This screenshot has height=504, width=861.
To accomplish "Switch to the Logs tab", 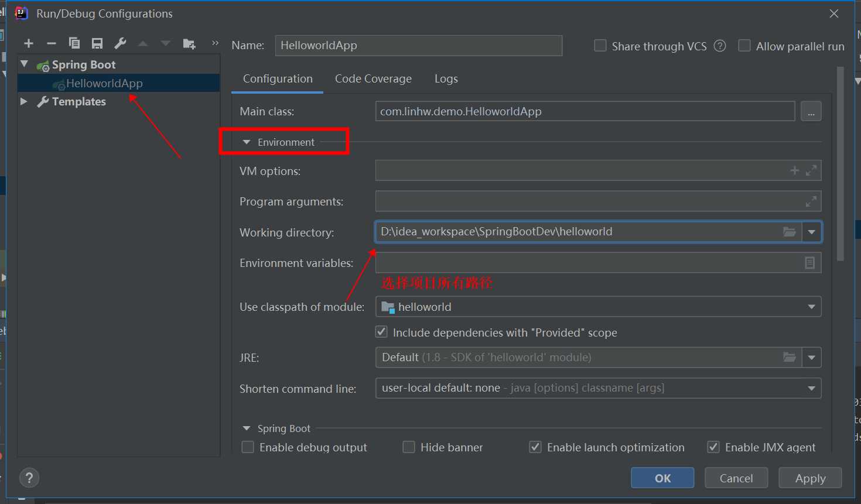I will [446, 78].
